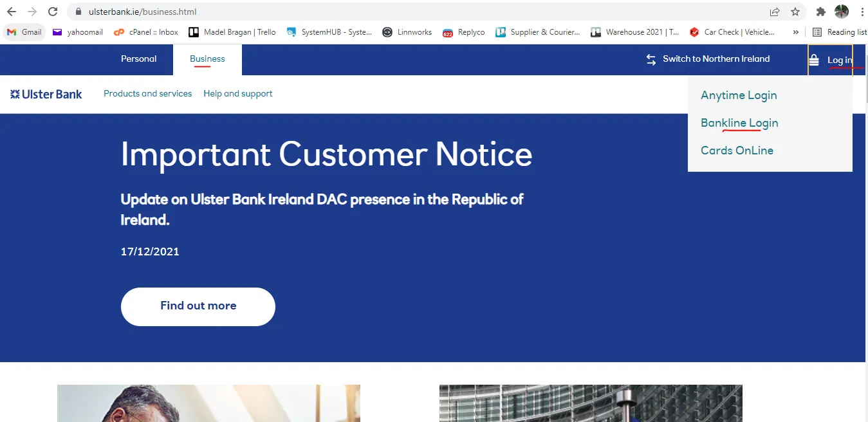Select the Business tab
This screenshot has height=422, width=868.
click(x=207, y=59)
